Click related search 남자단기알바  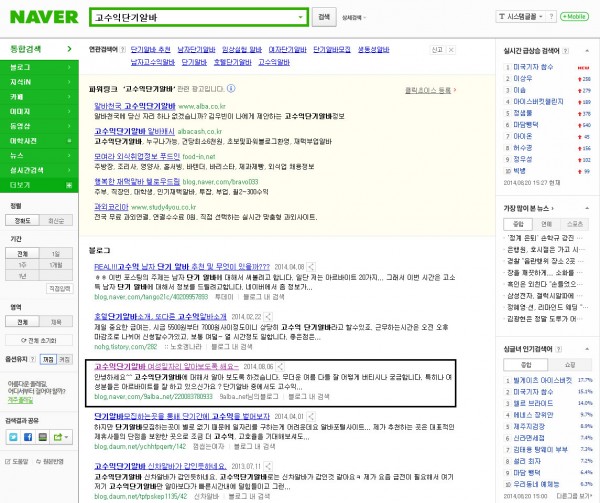click(196, 49)
